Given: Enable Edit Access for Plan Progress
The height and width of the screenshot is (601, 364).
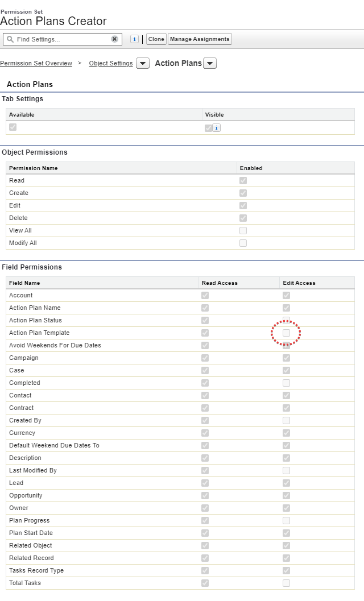Looking at the screenshot, I should tap(286, 520).
